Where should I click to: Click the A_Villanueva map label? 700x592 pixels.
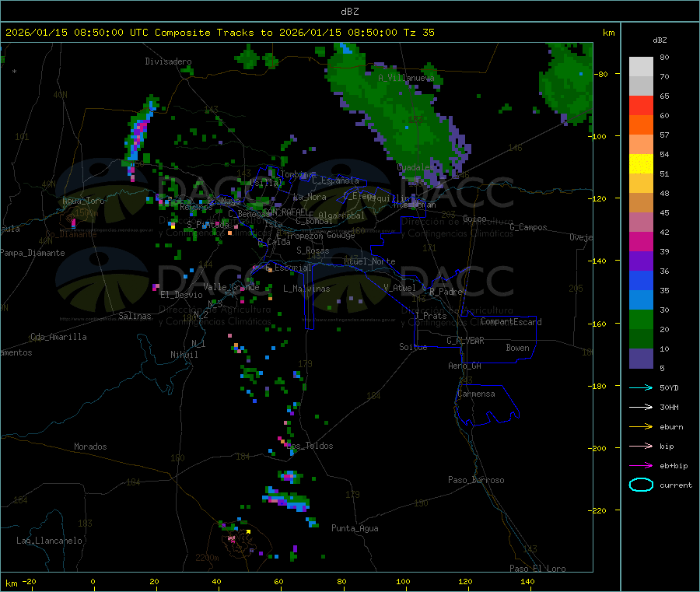[406, 78]
